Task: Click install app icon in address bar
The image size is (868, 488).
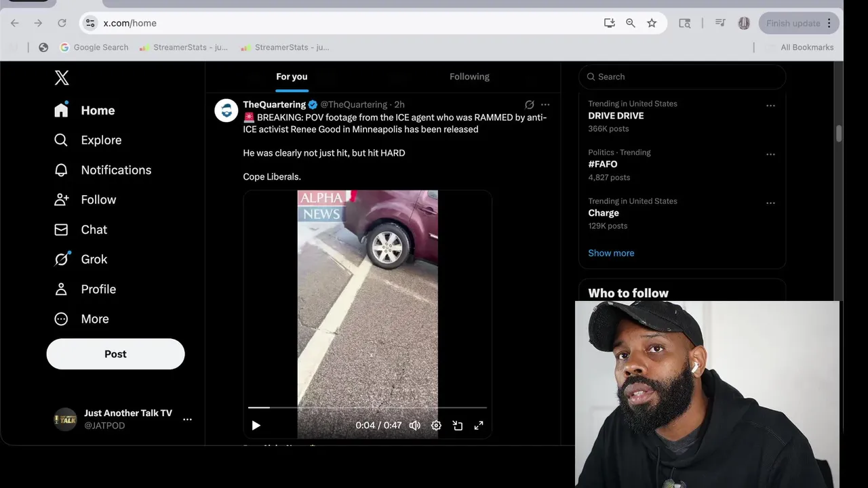Action: [x=610, y=23]
